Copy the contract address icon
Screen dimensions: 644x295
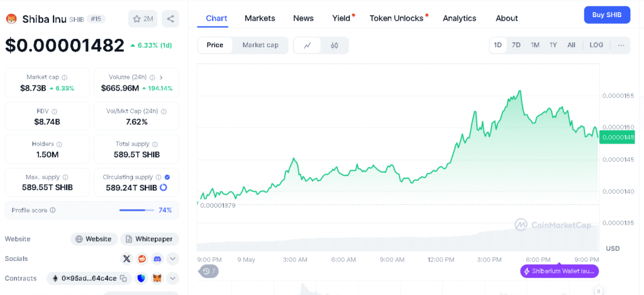click(123, 279)
